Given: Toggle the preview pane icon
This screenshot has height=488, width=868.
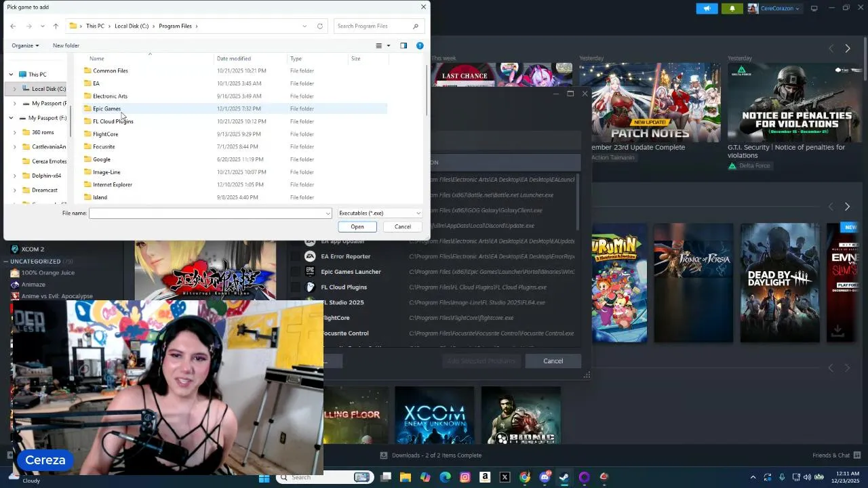Looking at the screenshot, I should (403, 45).
